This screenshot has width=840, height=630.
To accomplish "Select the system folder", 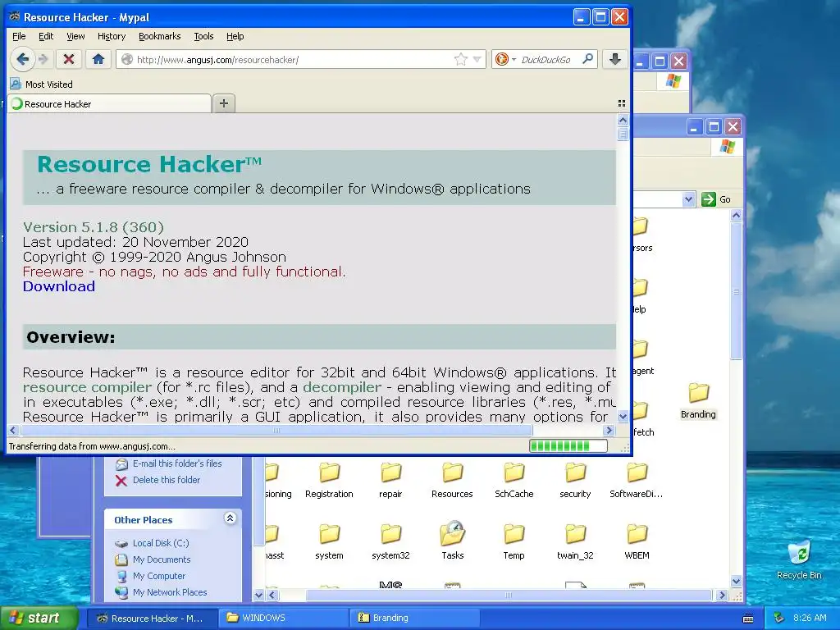I will coord(329,542).
